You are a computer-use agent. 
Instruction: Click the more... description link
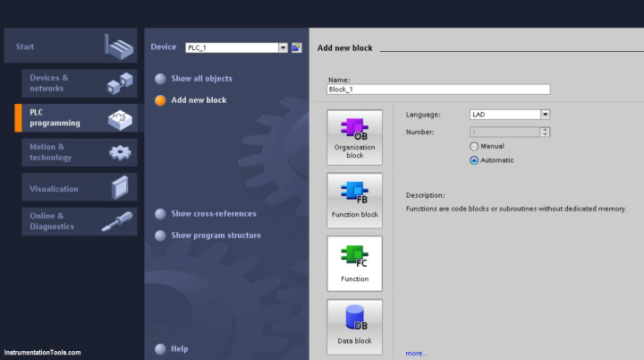tap(417, 354)
